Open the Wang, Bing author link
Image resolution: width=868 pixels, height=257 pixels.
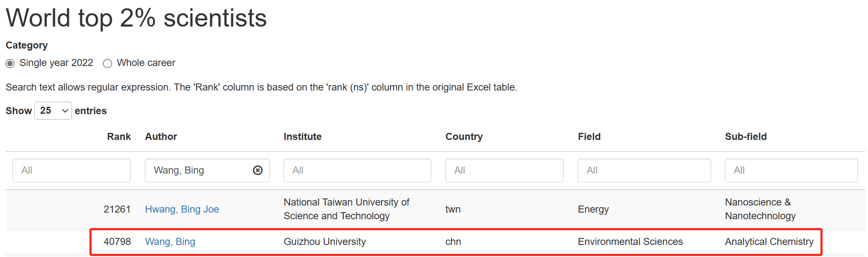170,242
